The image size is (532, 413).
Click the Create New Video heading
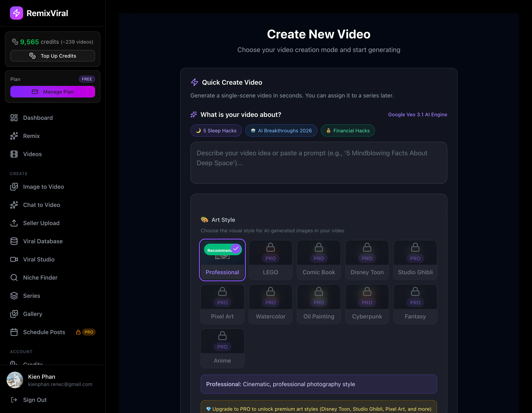319,34
